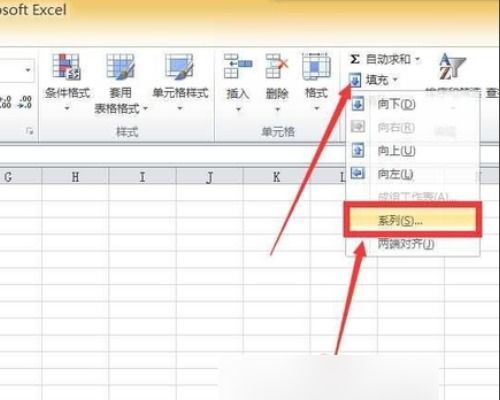500x400 pixels.
Task: Click the 删除 delete cells icon
Action: click(276, 66)
